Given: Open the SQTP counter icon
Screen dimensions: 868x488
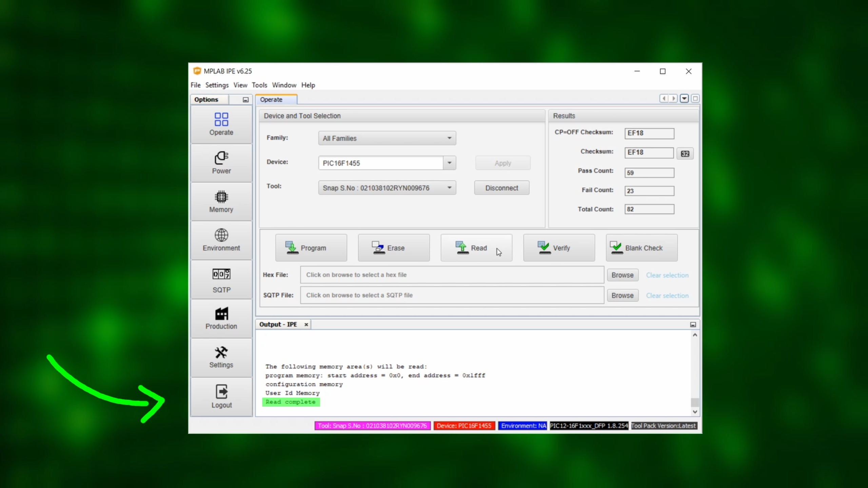Looking at the screenshot, I should pyautogui.click(x=221, y=274).
